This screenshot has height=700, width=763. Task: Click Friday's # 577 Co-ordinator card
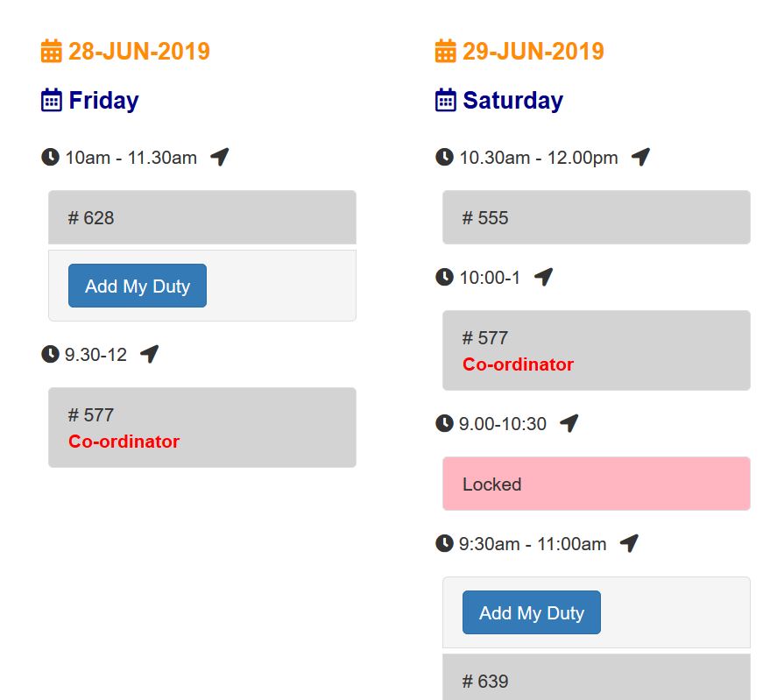tap(201, 428)
